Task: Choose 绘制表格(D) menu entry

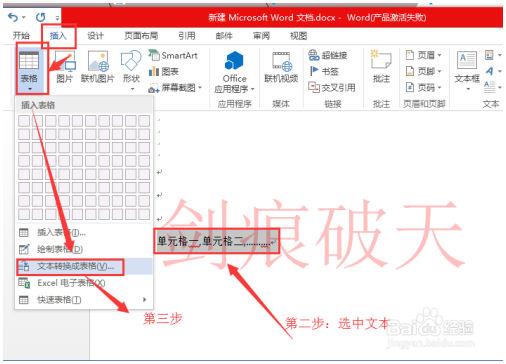Action: tap(84, 249)
